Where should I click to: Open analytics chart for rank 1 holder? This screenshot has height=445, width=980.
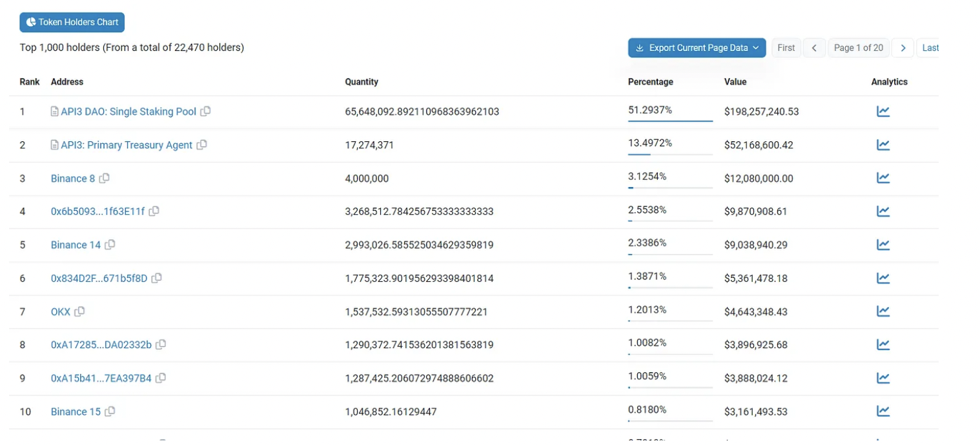point(883,112)
